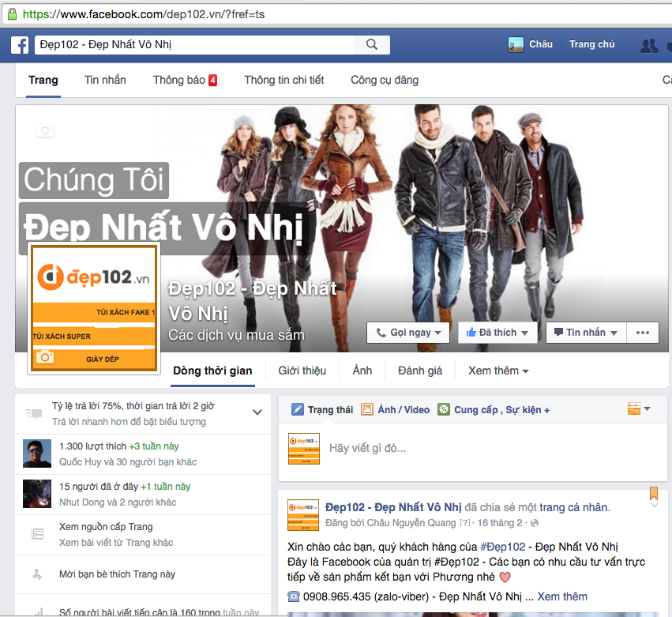The image size is (672, 617).
Task: Open the Gọi ngay dropdown button
Action: [408, 333]
